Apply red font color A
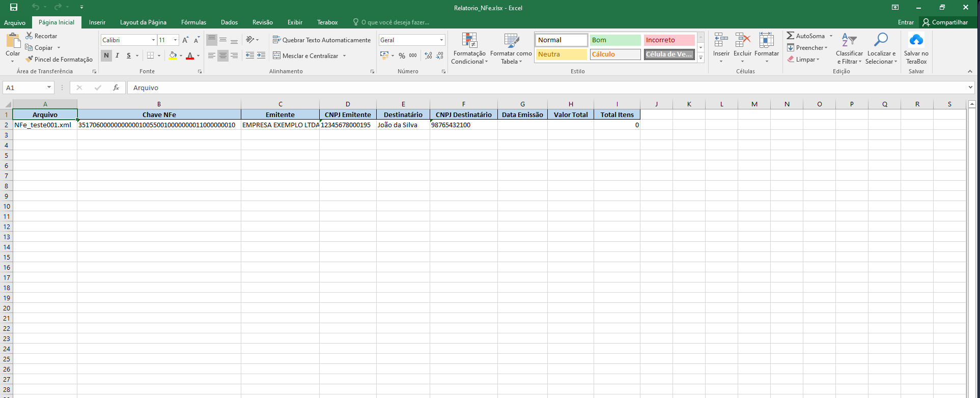 [190, 55]
